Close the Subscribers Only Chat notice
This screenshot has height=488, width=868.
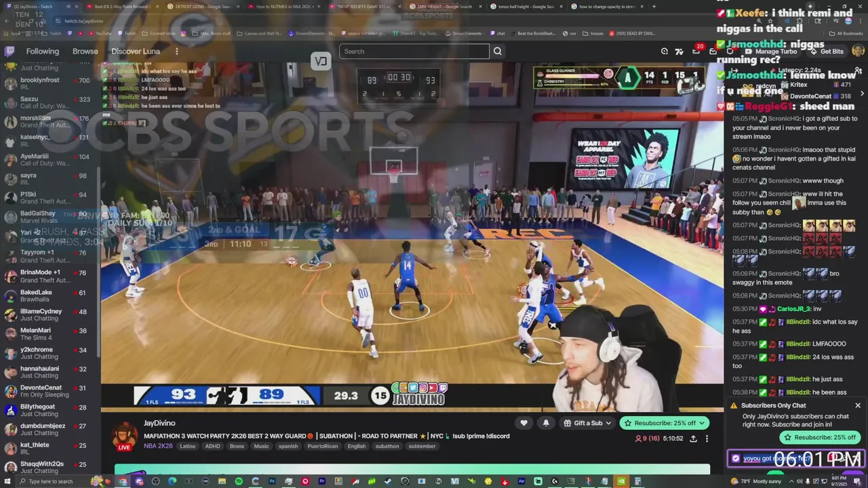click(x=858, y=405)
